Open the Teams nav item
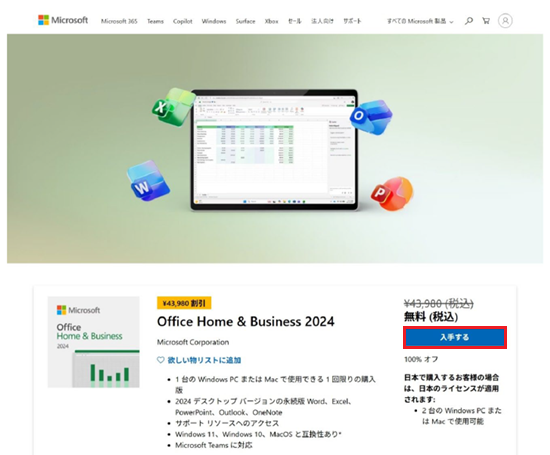 (155, 21)
